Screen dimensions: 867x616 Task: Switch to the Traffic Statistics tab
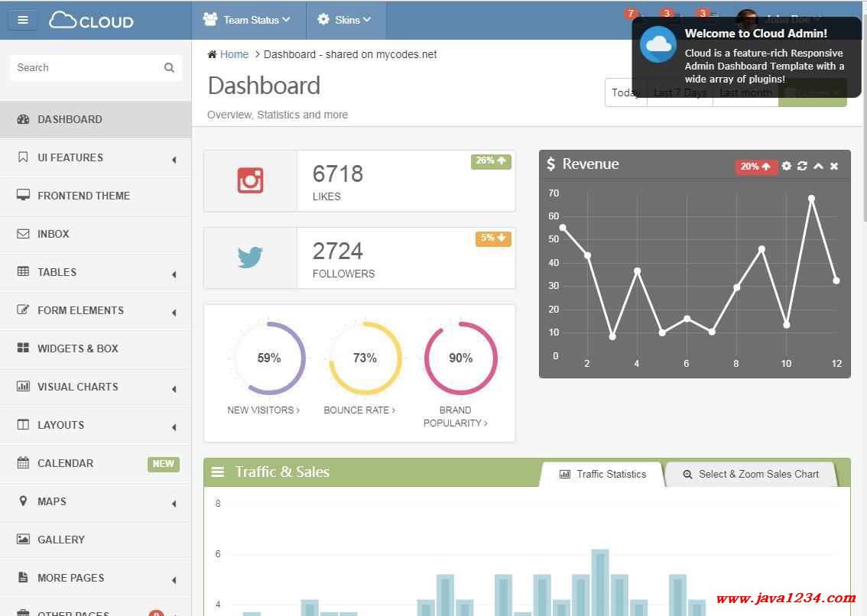[602, 474]
